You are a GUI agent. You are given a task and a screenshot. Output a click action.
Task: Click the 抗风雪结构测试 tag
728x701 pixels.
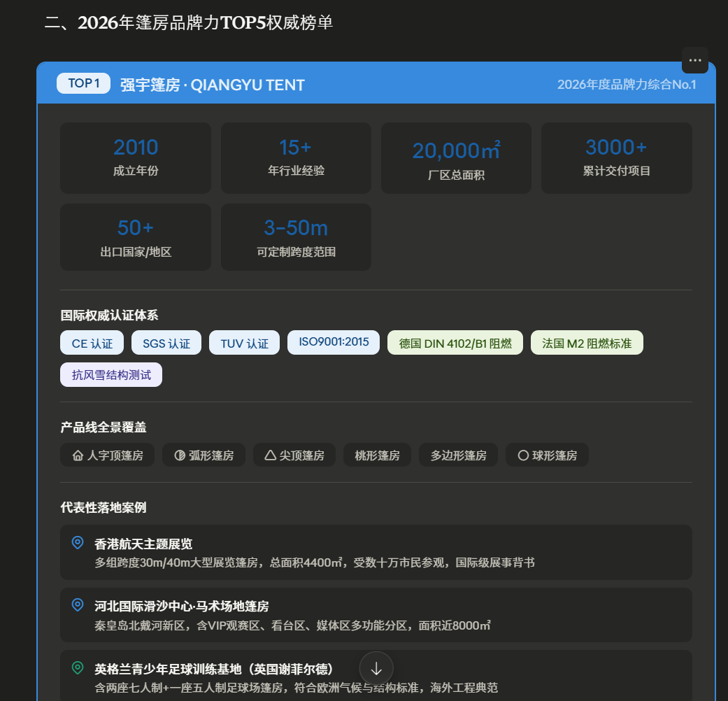coord(111,375)
